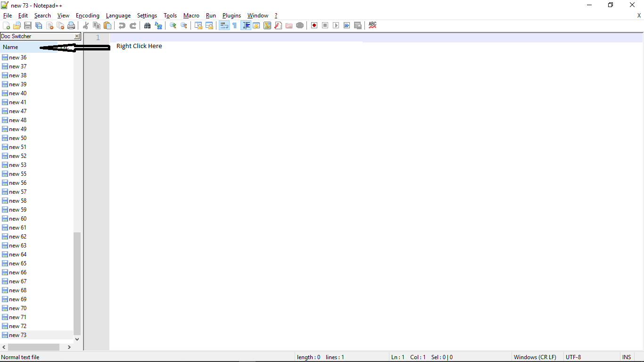
Task: Zoom in using the magnifier icon
Action: (173, 25)
